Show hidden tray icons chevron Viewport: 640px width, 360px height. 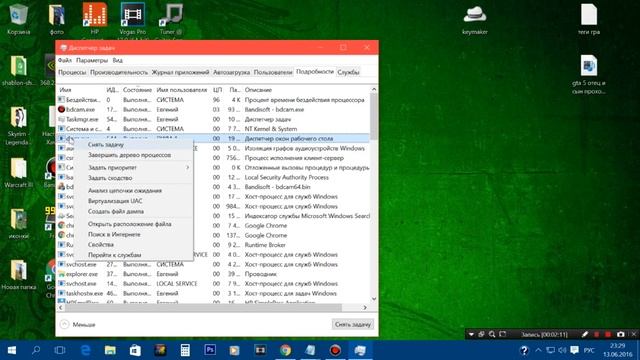[538, 350]
